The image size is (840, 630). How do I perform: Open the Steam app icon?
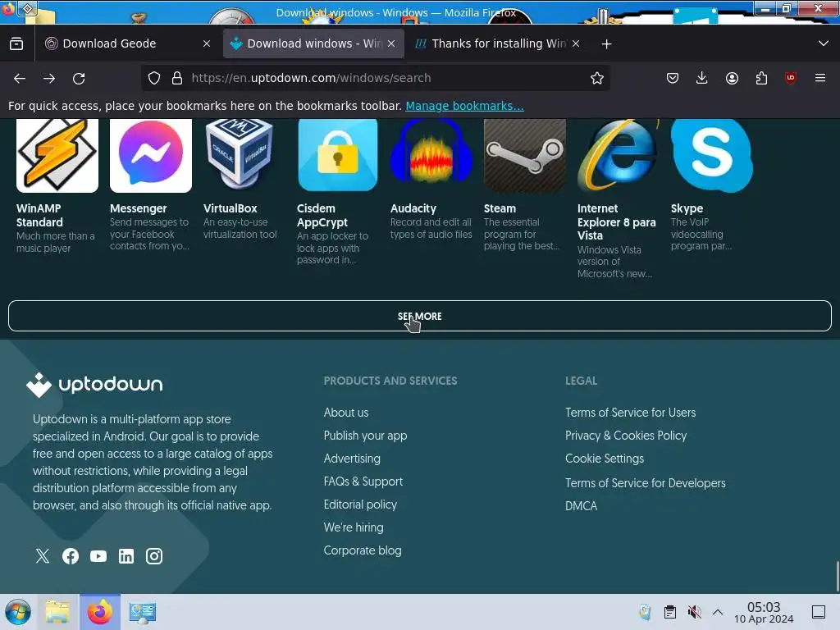point(524,155)
